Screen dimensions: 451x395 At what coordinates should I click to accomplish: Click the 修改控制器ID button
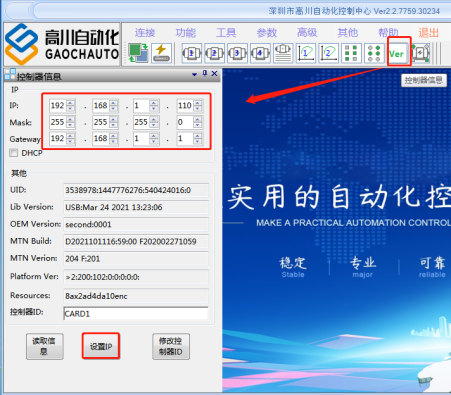click(x=171, y=346)
